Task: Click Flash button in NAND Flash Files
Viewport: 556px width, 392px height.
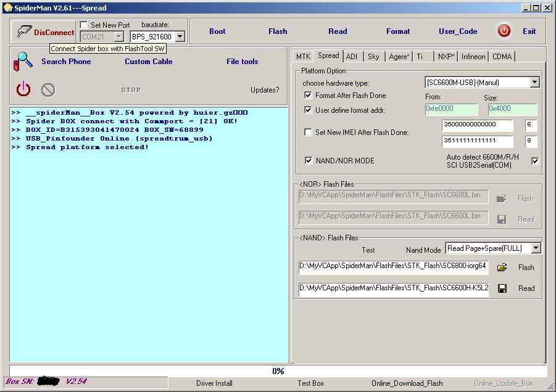Action: point(526,267)
